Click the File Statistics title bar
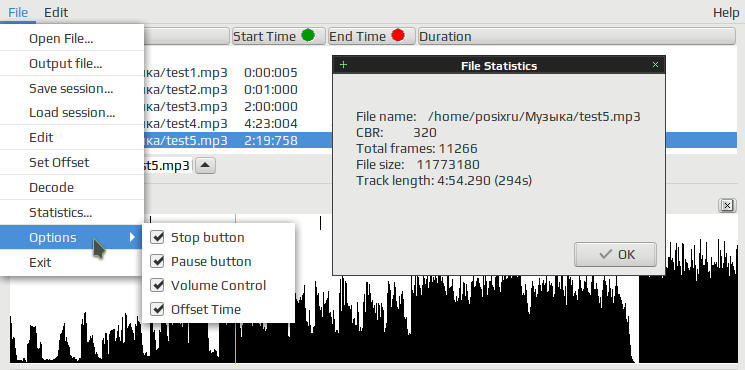This screenshot has height=370, width=745. tap(499, 66)
